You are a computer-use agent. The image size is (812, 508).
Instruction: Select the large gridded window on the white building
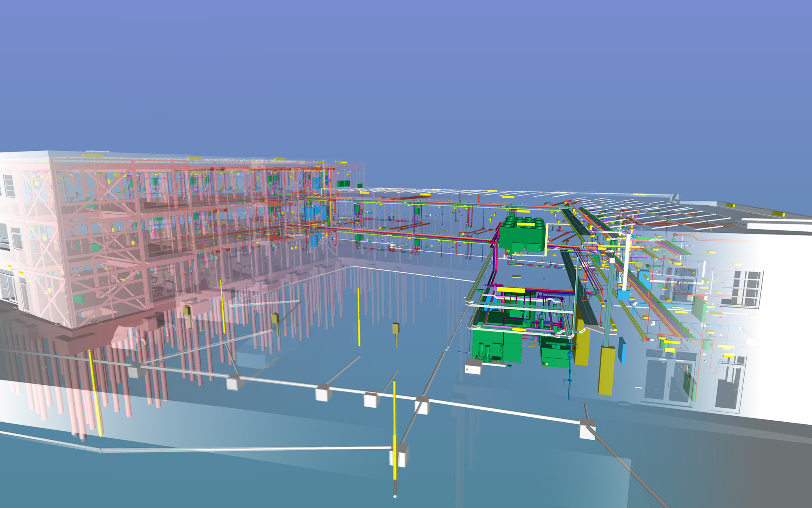coord(746,289)
